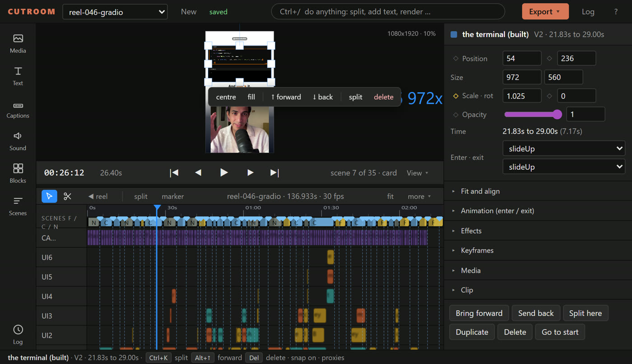Click the Split here button
This screenshot has width=632, height=364.
tap(586, 313)
